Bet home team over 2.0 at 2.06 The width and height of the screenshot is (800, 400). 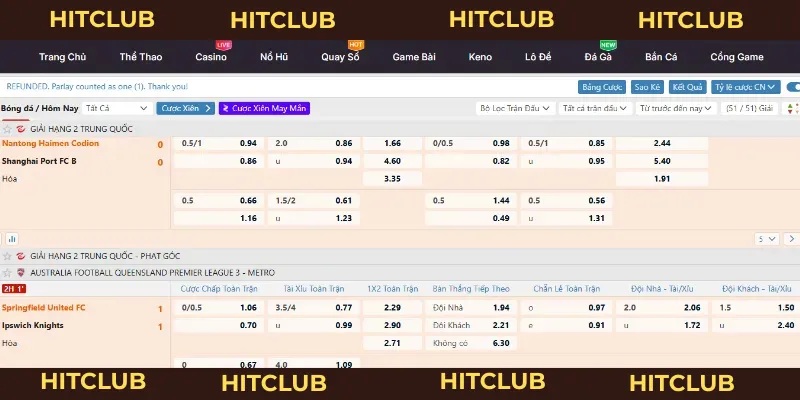[x=662, y=308]
